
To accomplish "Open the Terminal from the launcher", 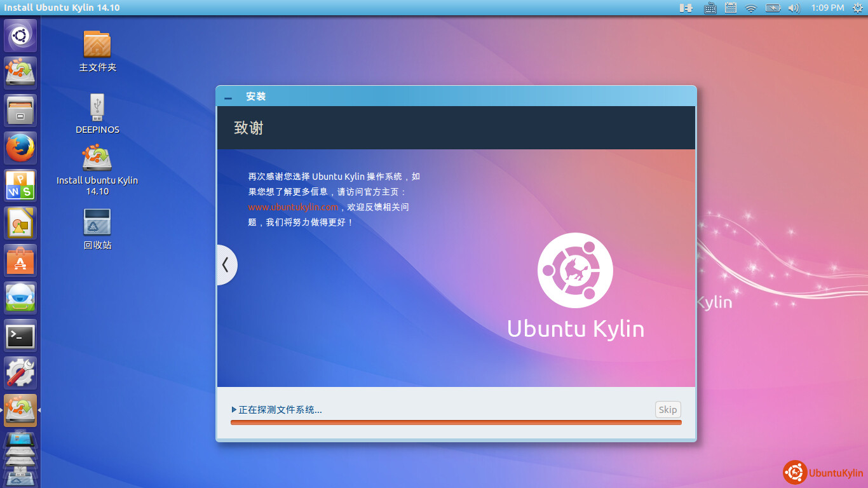I will click(20, 335).
